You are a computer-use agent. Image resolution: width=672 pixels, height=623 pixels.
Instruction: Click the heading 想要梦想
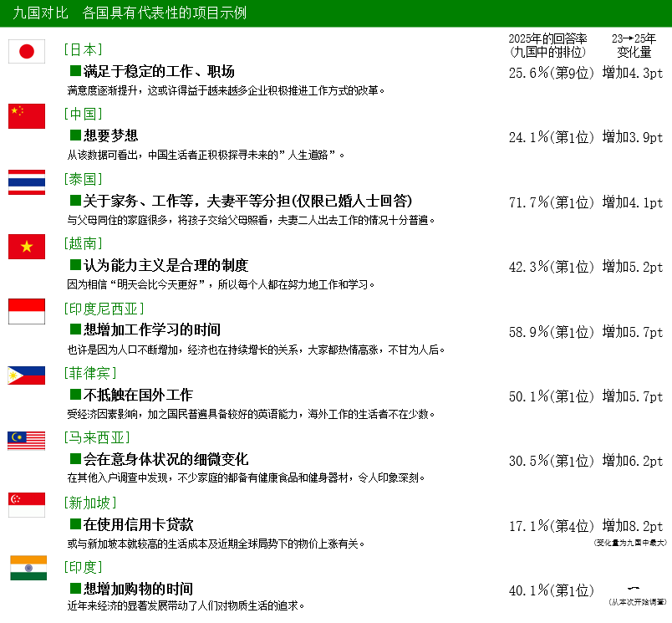tap(110, 135)
